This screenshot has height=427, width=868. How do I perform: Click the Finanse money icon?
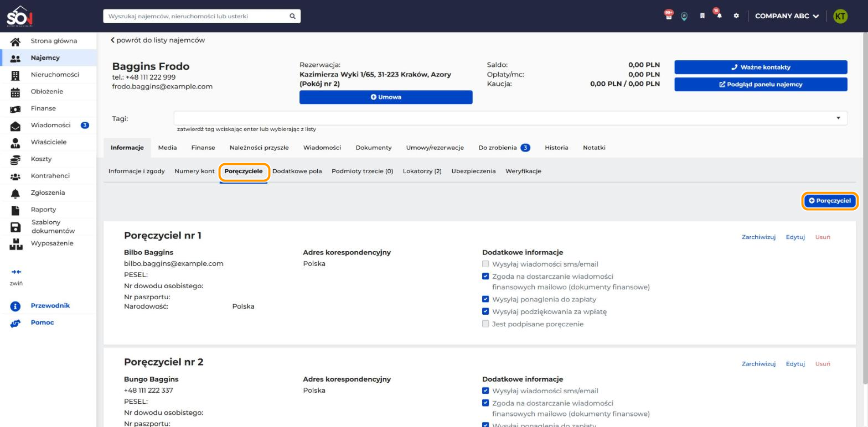click(x=15, y=109)
